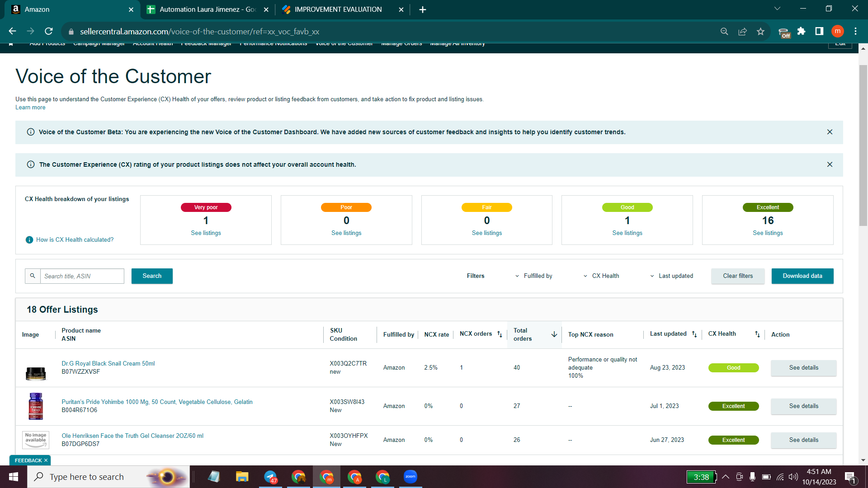See listings rated Very poor
The width and height of the screenshot is (868, 488).
click(206, 233)
